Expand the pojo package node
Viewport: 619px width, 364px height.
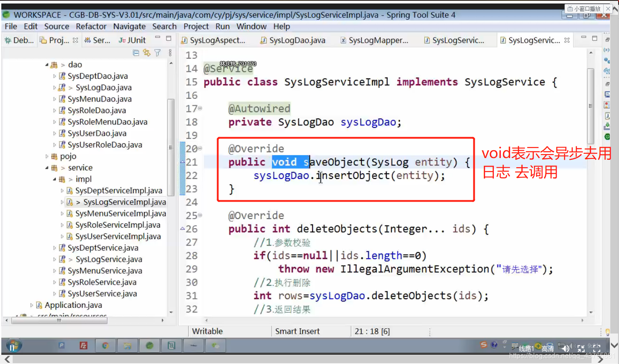pos(47,156)
